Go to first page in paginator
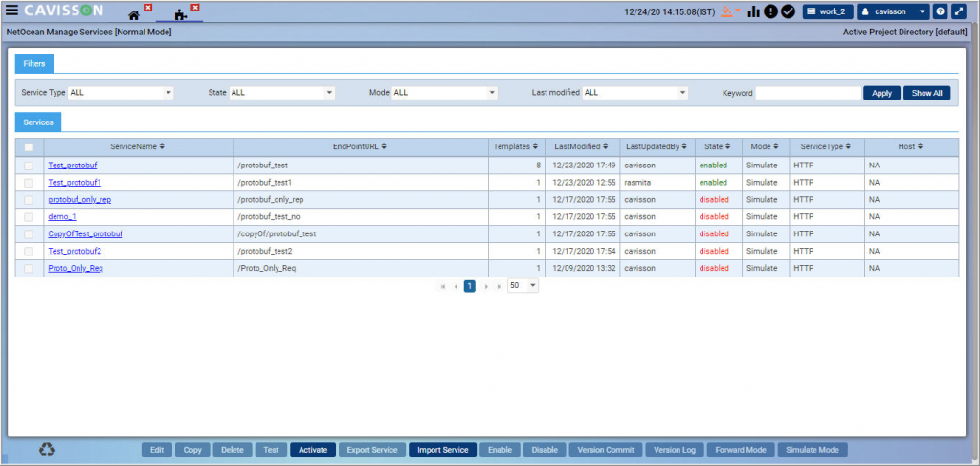Image resolution: width=980 pixels, height=466 pixels. click(x=443, y=286)
